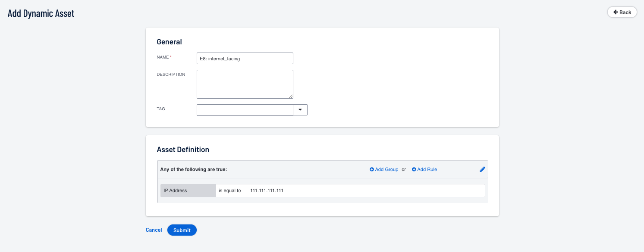
Task: Click the Asset Definition section heading
Action: (x=183, y=149)
